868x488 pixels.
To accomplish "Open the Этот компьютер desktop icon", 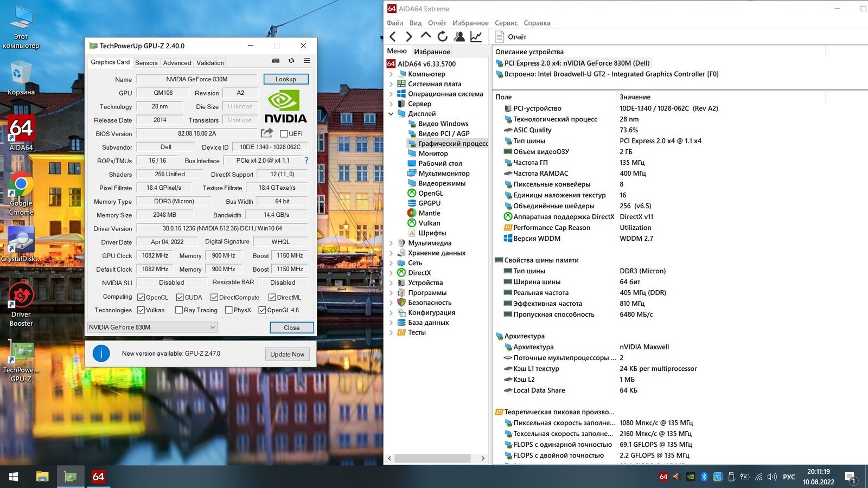I will 21,27.
